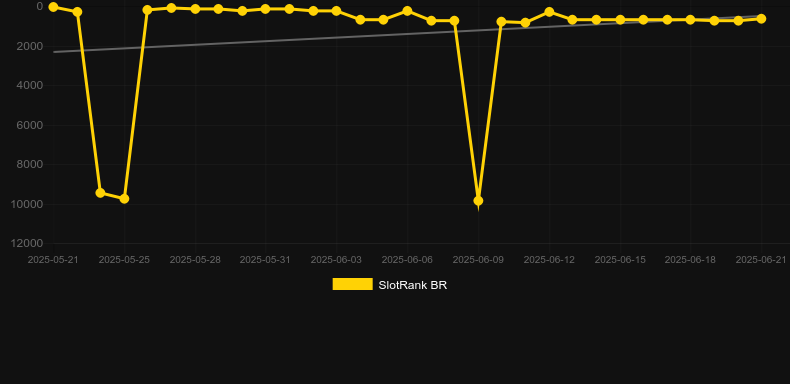Click the y-axis value 10000
Image resolution: width=790 pixels, height=384 pixels.
click(x=27, y=204)
